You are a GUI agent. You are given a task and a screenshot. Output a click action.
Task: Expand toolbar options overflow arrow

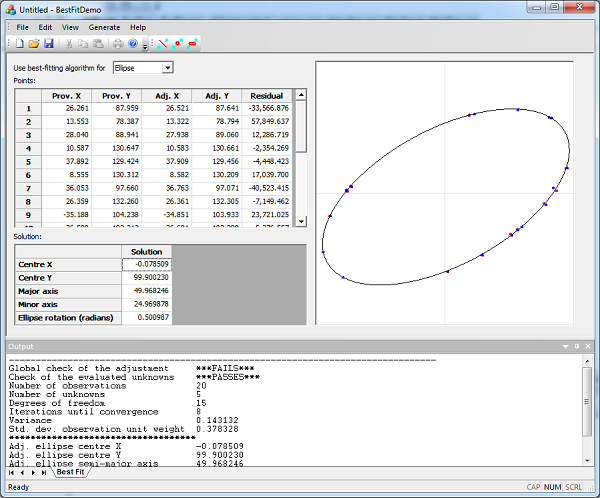pos(145,46)
